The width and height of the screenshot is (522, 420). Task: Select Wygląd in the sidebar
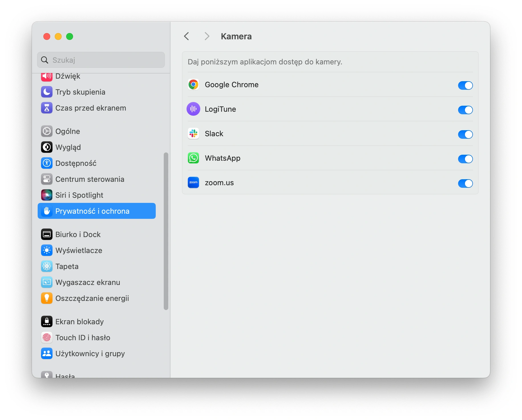tap(97, 147)
